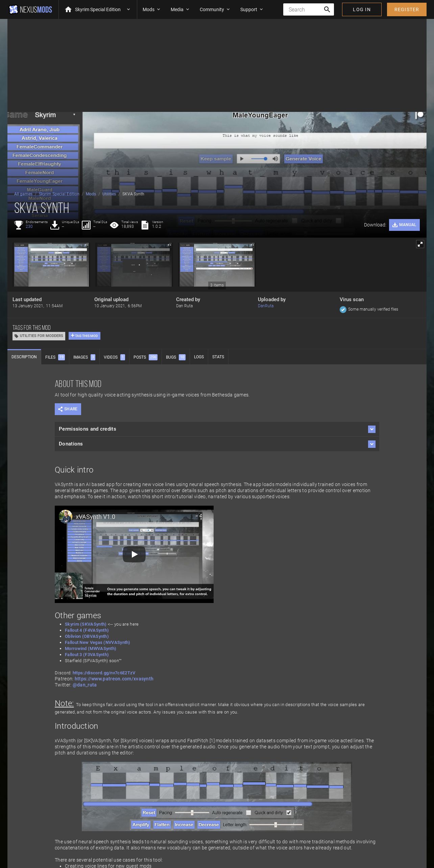Click the total views eye icon
This screenshot has width=434, height=868.
[114, 225]
